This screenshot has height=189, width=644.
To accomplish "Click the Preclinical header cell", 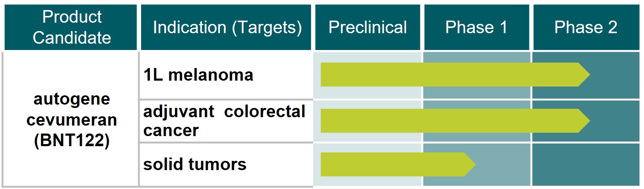I will click(367, 27).
